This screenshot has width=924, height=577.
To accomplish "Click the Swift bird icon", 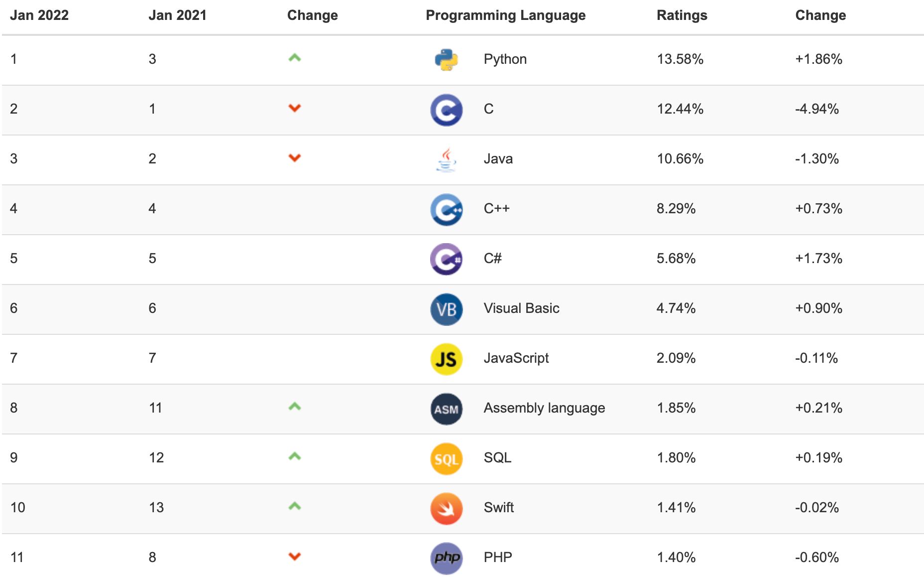I will [446, 508].
